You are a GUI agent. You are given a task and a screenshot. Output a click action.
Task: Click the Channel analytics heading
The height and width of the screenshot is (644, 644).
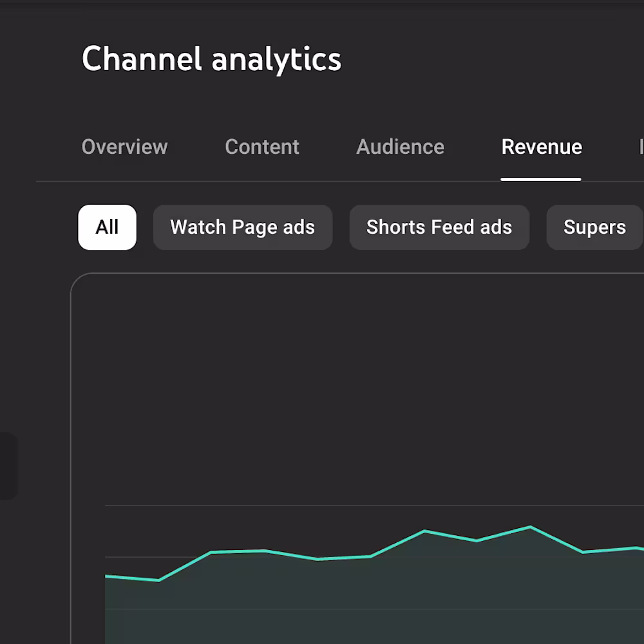click(x=211, y=59)
